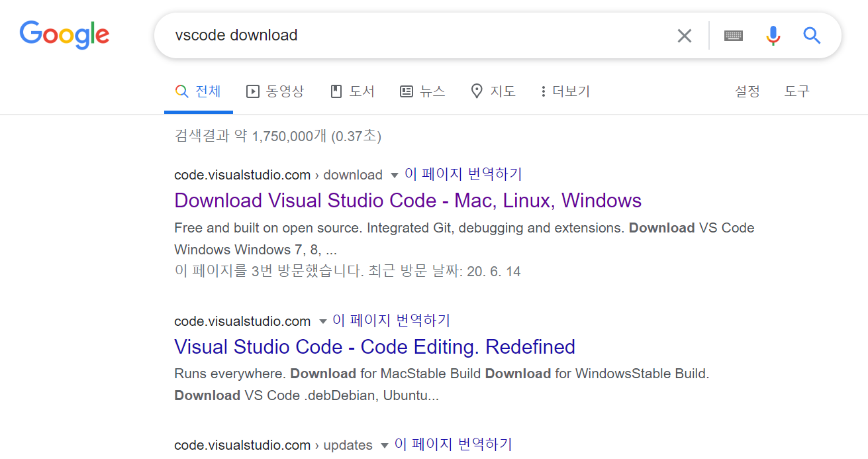This screenshot has width=868, height=459.
Task: Open the 지도 (Maps) tab
Action: (x=493, y=91)
